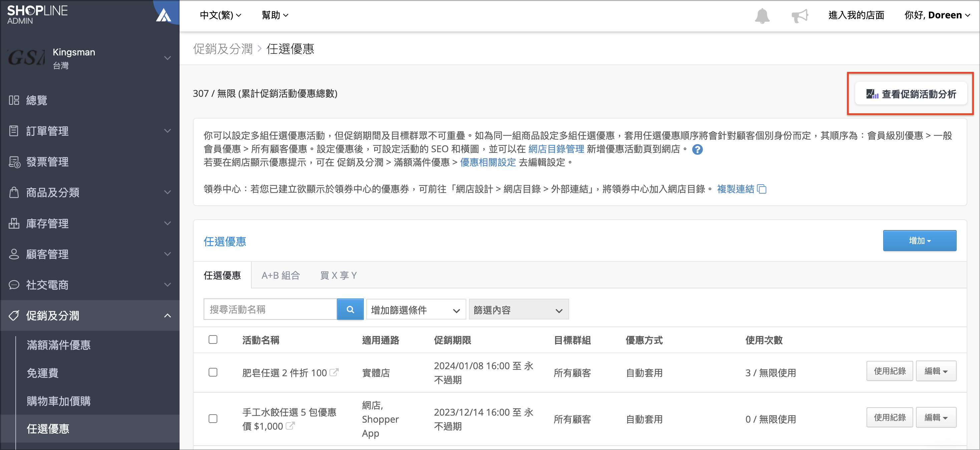This screenshot has height=450, width=980.
Task: Open 購物車加價購 in the sidebar
Action: 59,401
